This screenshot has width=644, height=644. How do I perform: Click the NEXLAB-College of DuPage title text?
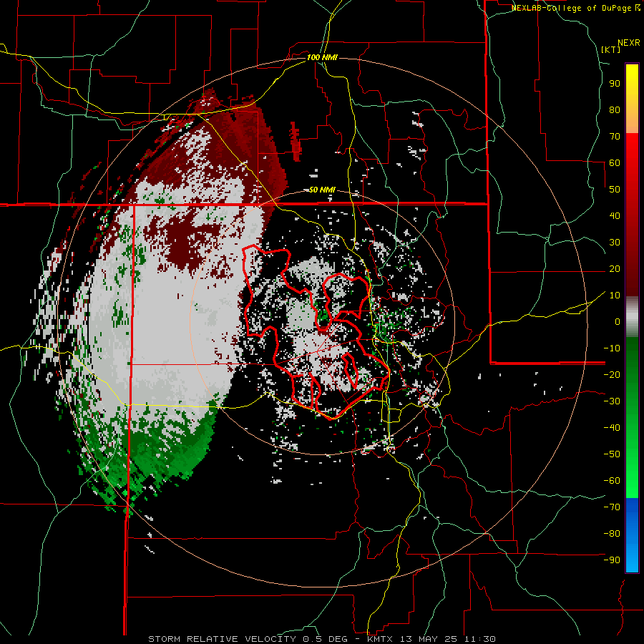click(x=572, y=8)
